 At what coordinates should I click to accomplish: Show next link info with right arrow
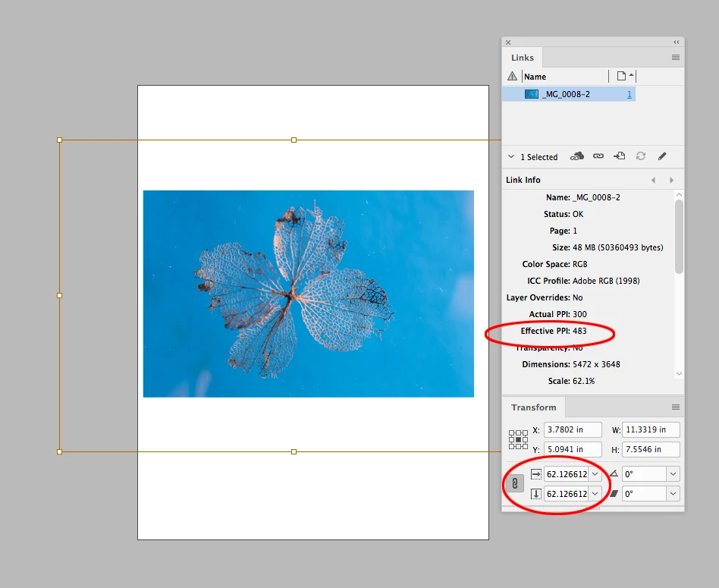point(671,181)
